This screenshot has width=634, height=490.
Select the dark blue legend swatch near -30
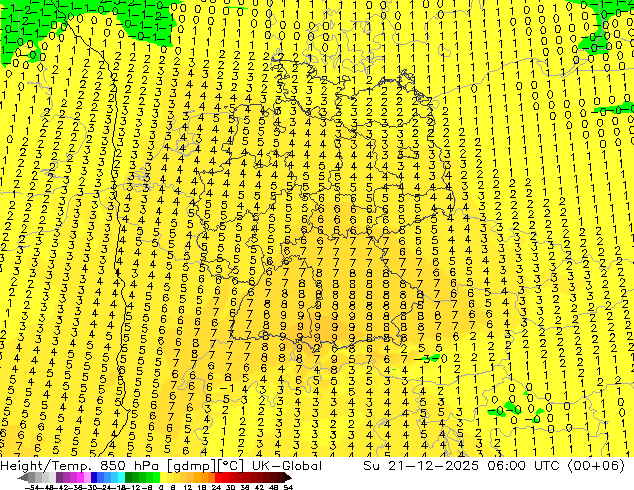(x=94, y=477)
